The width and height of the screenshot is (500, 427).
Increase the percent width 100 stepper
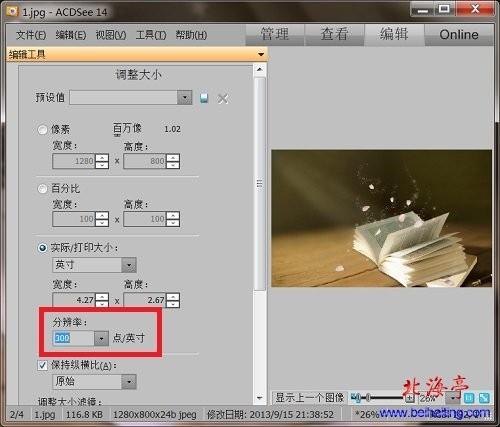click(102, 215)
